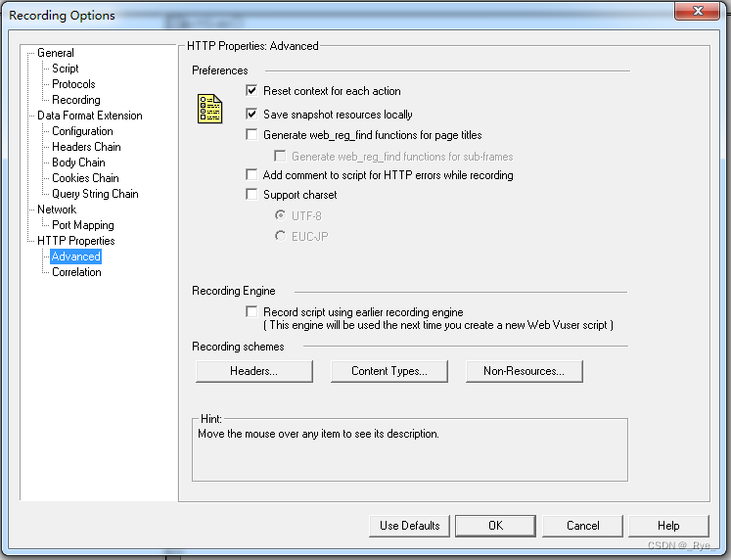Check the Support charset option

[x=251, y=195]
